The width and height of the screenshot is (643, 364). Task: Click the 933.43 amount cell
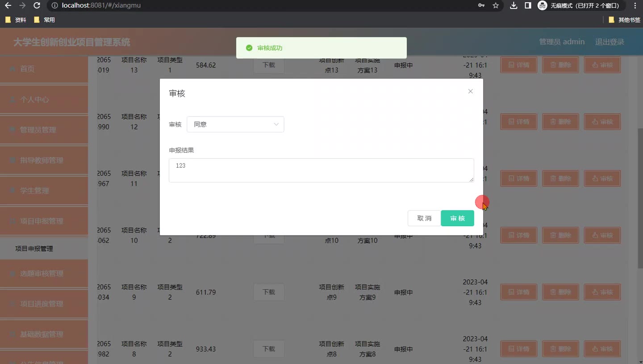(x=206, y=349)
